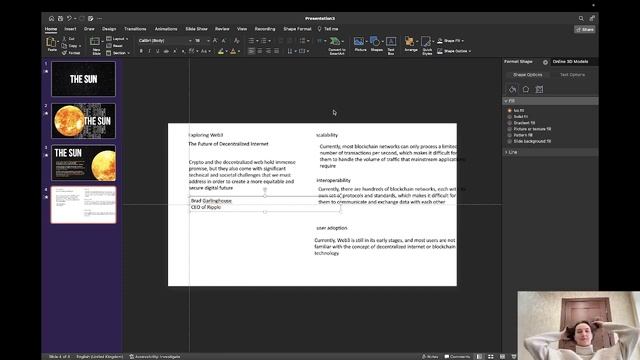Click the Increase Font Size icon

pyautogui.click(x=215, y=40)
